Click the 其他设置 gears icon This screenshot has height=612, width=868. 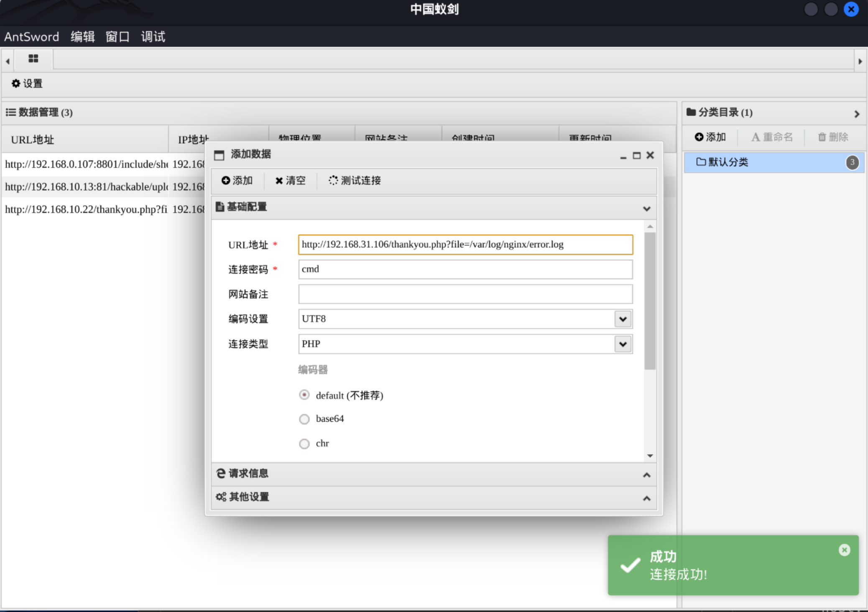coord(221,497)
